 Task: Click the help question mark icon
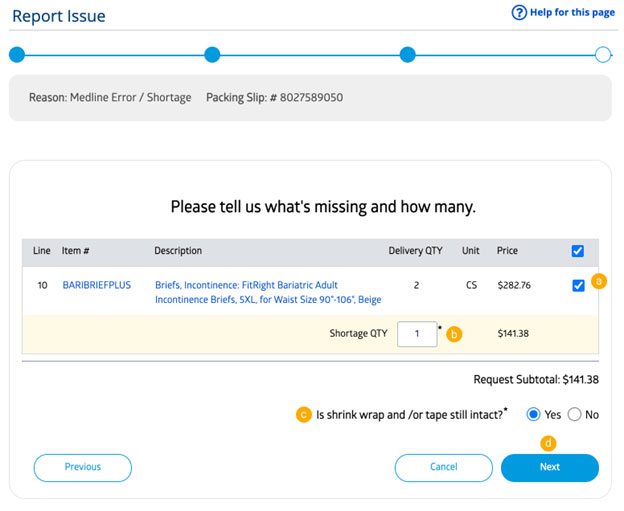519,13
